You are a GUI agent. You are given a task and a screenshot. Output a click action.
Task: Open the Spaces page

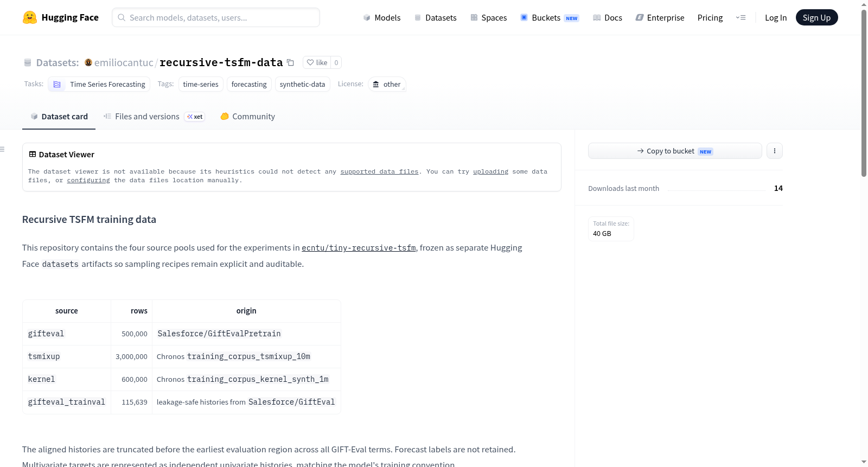[488, 17]
